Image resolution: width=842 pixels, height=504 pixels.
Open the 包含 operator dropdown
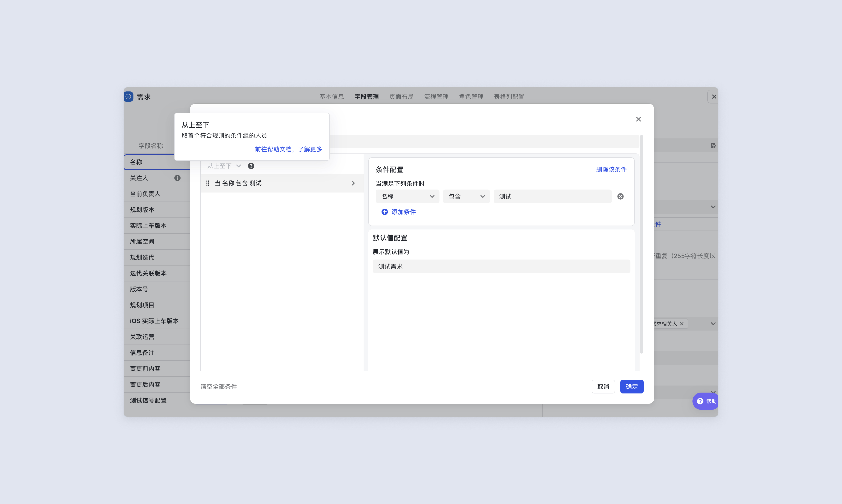coord(466,196)
